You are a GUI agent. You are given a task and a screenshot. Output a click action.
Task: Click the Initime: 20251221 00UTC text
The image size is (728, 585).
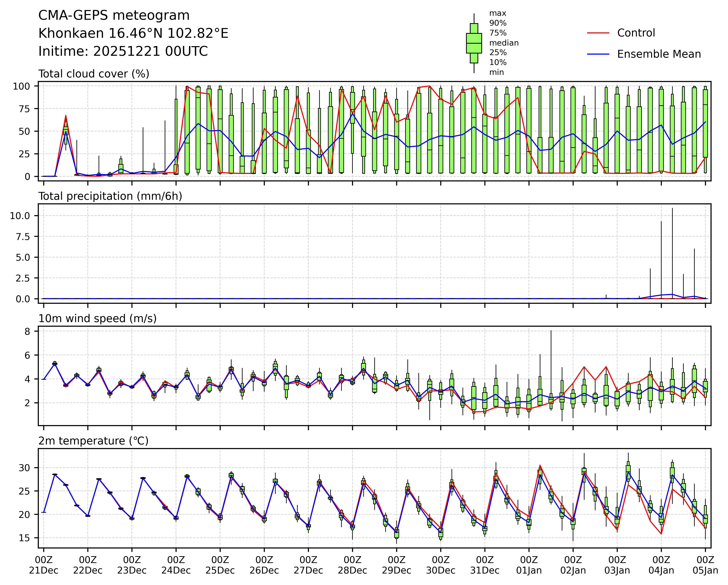123,51
